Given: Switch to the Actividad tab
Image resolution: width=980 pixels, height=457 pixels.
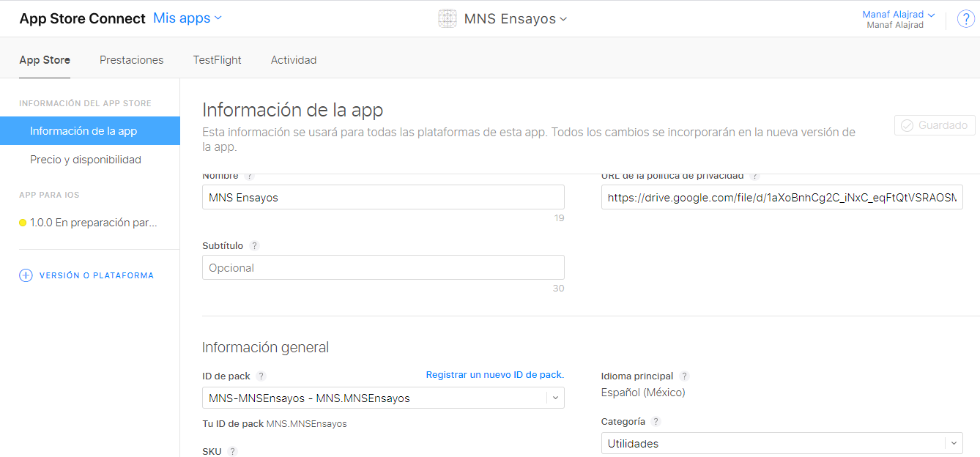Looking at the screenshot, I should (294, 60).
